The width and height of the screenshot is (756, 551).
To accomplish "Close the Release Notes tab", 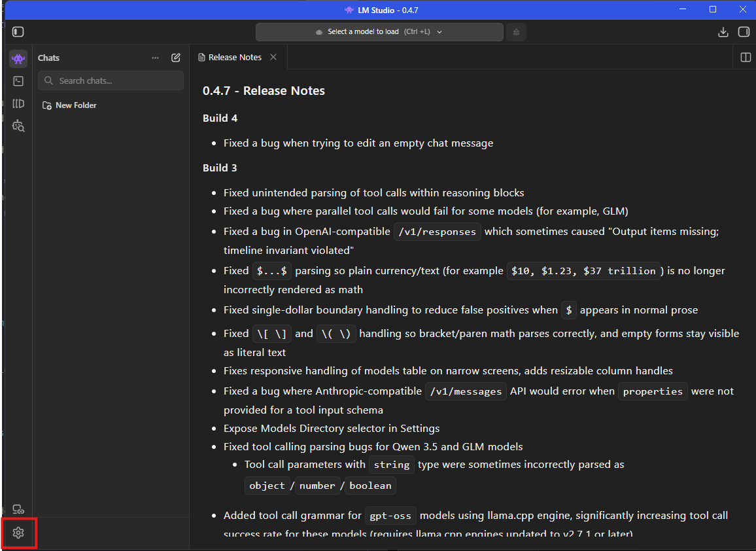I will point(273,57).
